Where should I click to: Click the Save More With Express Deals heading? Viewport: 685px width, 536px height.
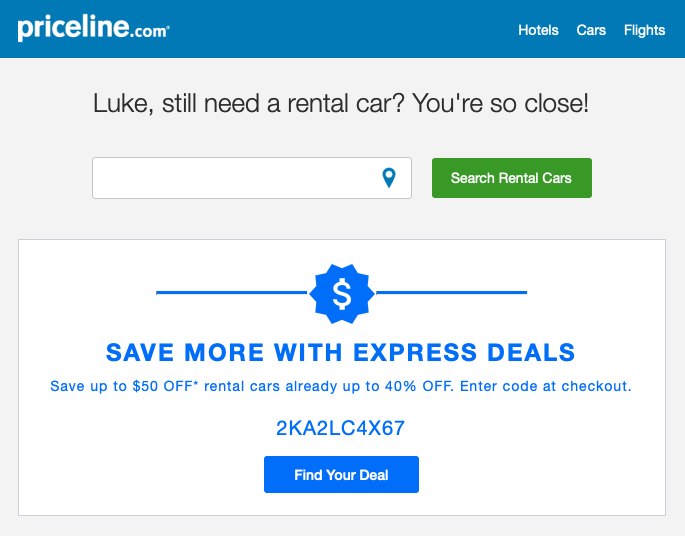[340, 352]
